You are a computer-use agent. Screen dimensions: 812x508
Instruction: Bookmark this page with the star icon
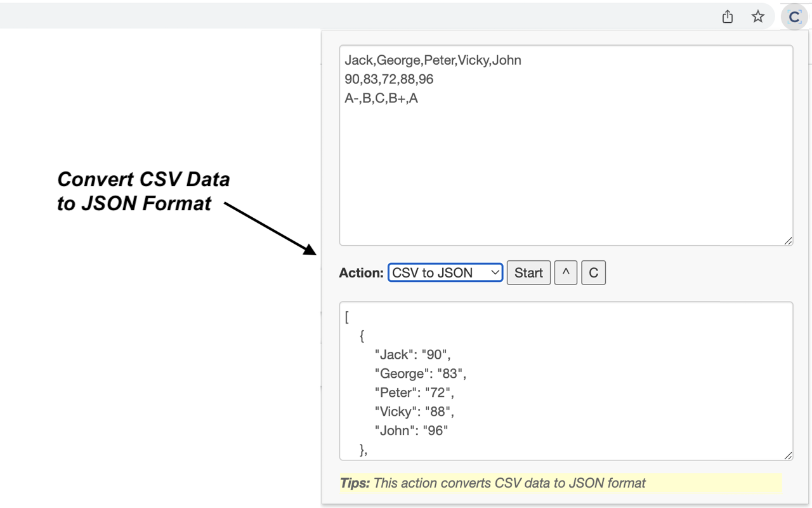click(x=758, y=17)
